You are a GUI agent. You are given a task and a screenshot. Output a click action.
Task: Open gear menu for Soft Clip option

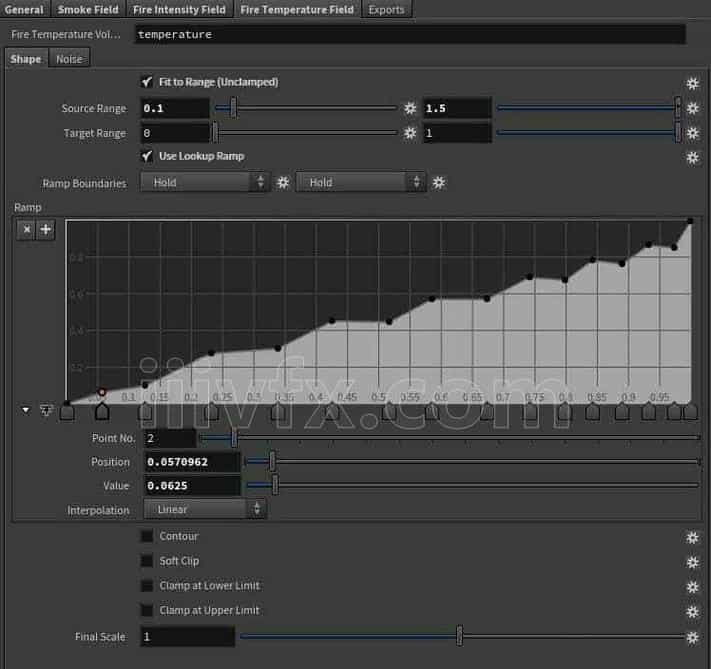(692, 562)
